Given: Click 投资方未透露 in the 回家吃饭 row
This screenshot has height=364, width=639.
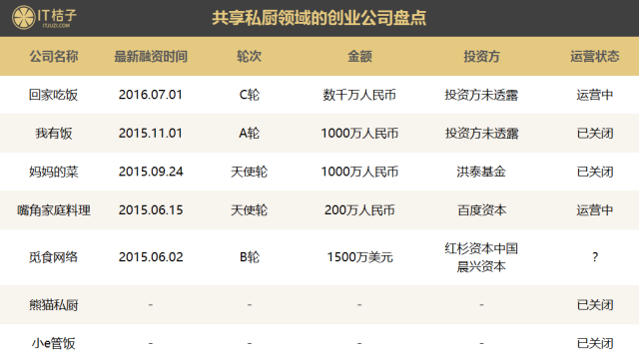Looking at the screenshot, I should (481, 95).
